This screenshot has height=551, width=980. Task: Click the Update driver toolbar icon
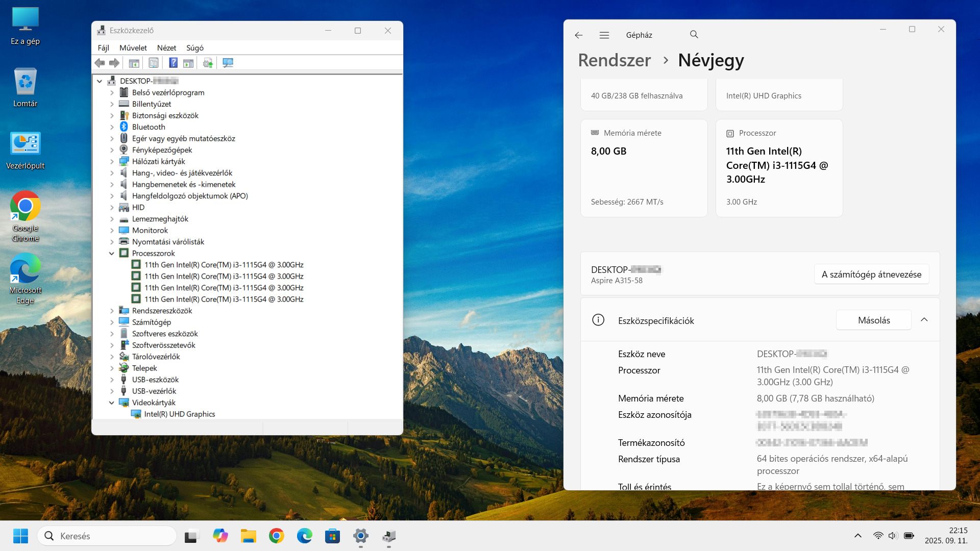tap(208, 63)
